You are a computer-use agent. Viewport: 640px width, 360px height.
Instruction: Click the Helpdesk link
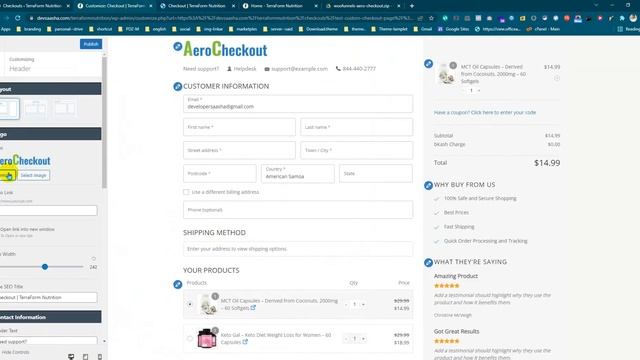pos(245,69)
